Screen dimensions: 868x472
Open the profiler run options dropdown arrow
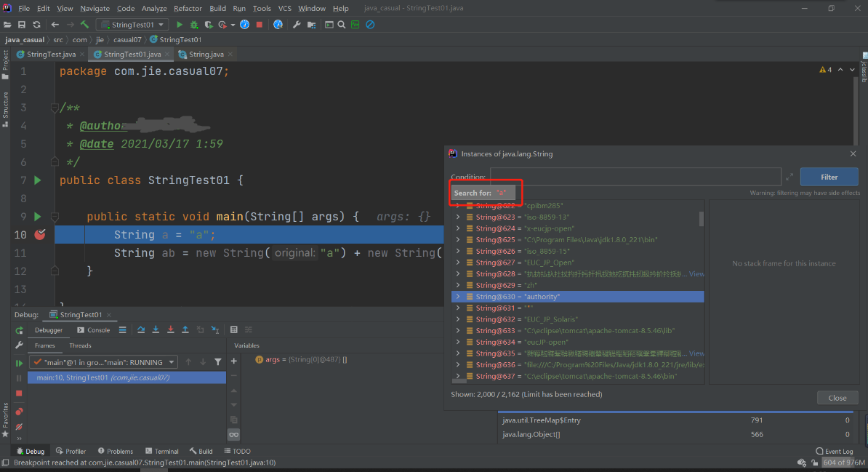233,25
